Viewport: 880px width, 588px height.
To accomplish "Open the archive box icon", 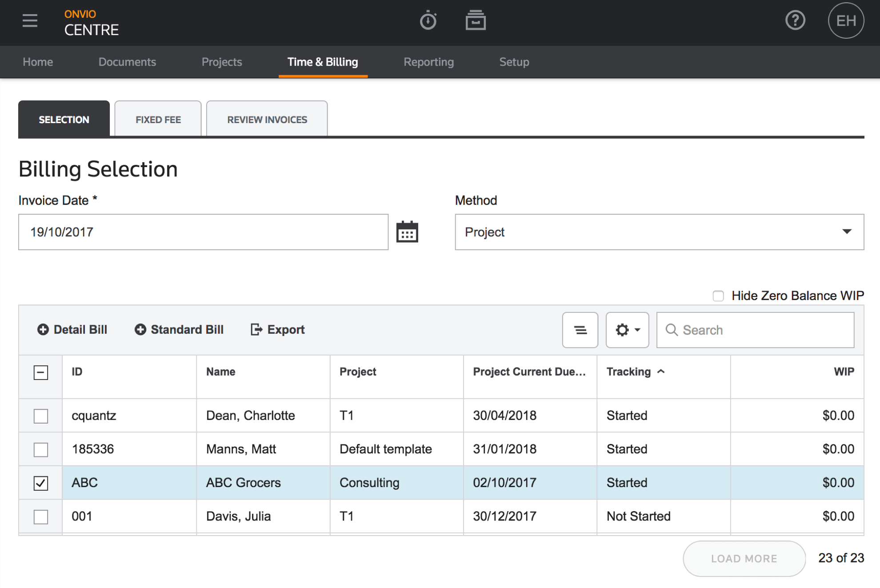I will pos(476,20).
